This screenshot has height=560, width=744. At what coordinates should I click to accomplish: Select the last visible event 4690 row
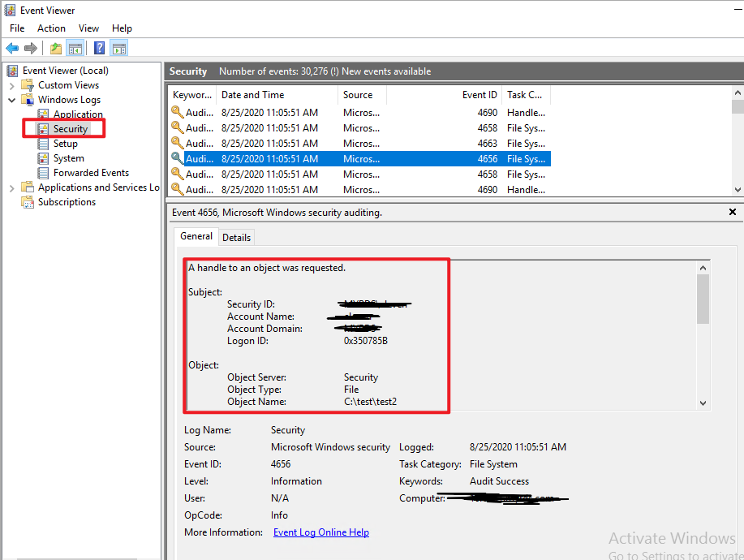[359, 190]
